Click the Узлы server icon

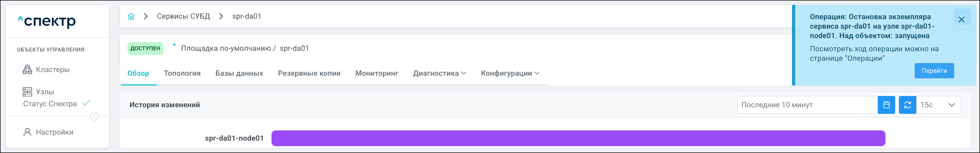coord(27,92)
